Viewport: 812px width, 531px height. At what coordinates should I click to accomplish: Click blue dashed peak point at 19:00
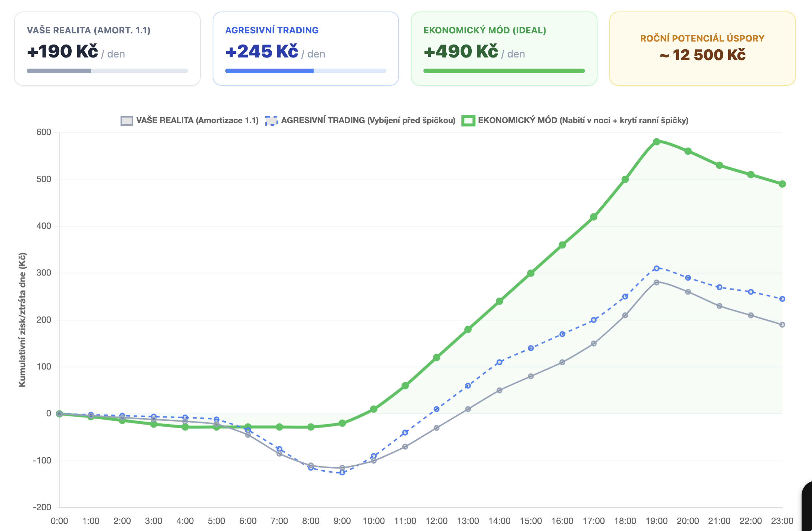click(657, 268)
